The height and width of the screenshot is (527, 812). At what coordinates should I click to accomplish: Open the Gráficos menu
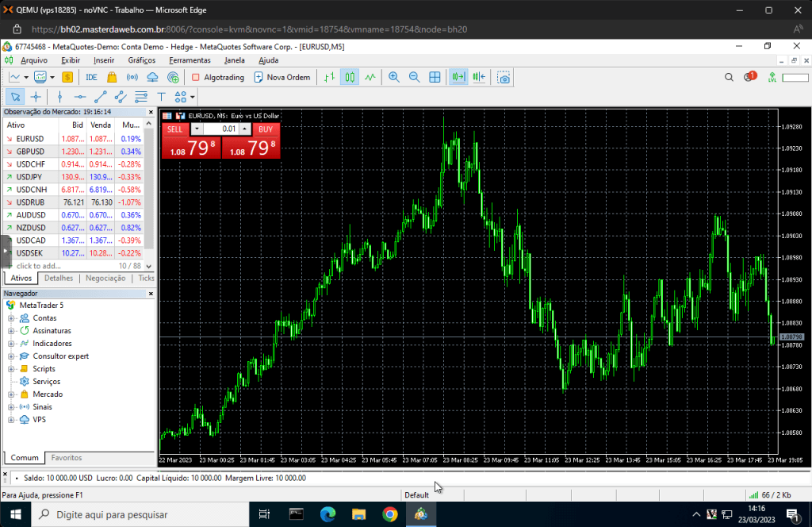[141, 60]
